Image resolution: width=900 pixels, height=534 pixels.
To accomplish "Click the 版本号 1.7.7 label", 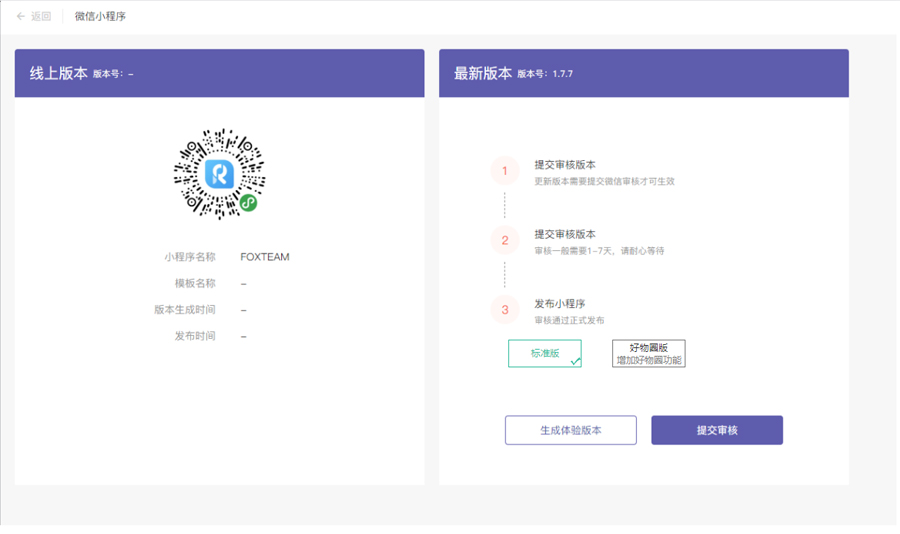I will pyautogui.click(x=545, y=74).
